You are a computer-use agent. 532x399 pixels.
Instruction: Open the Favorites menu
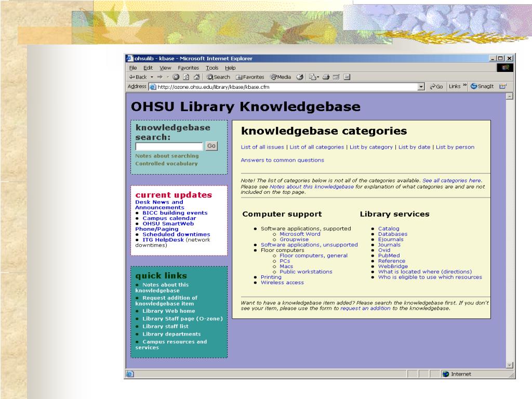click(188, 68)
